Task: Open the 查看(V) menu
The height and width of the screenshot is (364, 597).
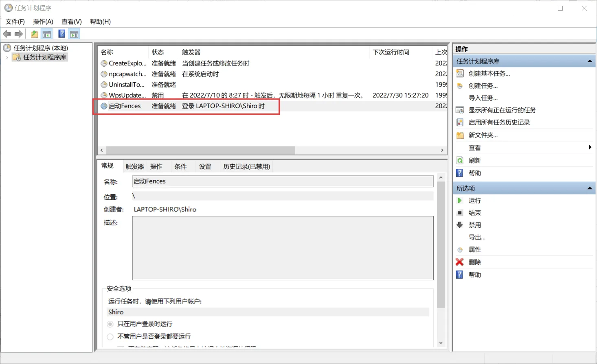Action: point(72,22)
